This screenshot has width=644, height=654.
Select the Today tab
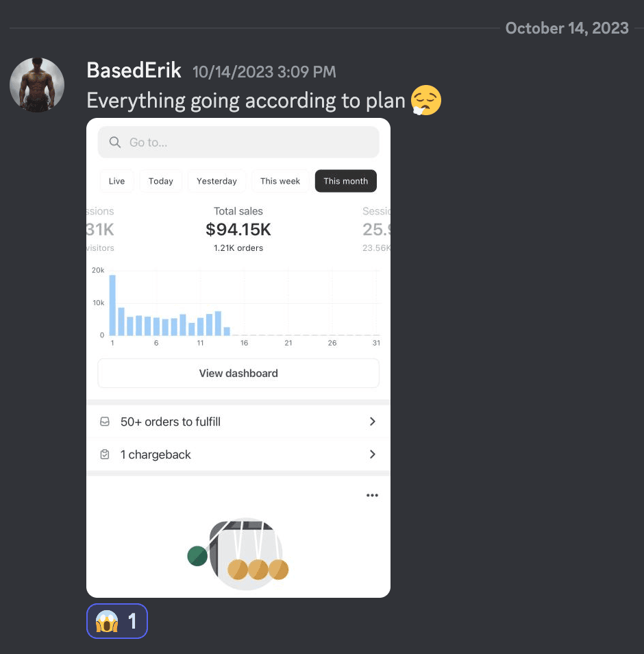160,181
